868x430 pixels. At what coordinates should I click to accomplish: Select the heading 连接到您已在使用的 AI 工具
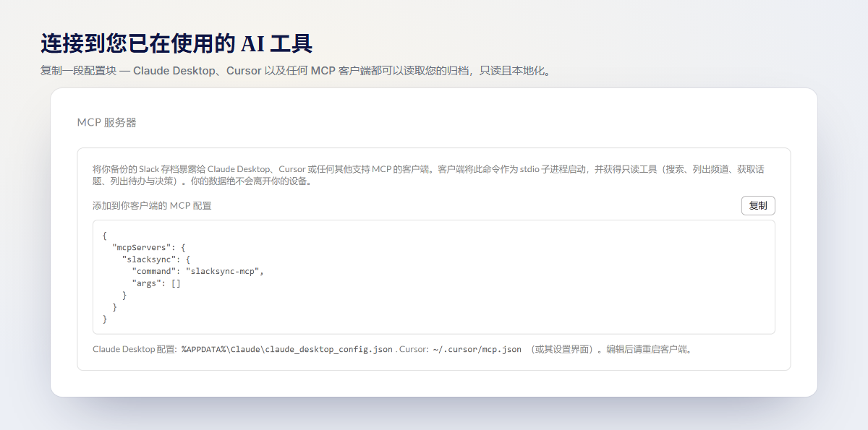pyautogui.click(x=176, y=43)
